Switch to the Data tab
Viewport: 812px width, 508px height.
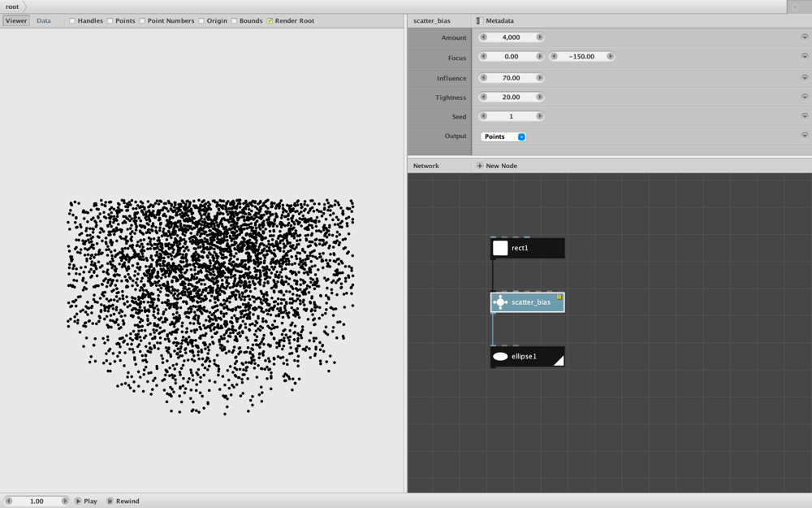(x=44, y=21)
